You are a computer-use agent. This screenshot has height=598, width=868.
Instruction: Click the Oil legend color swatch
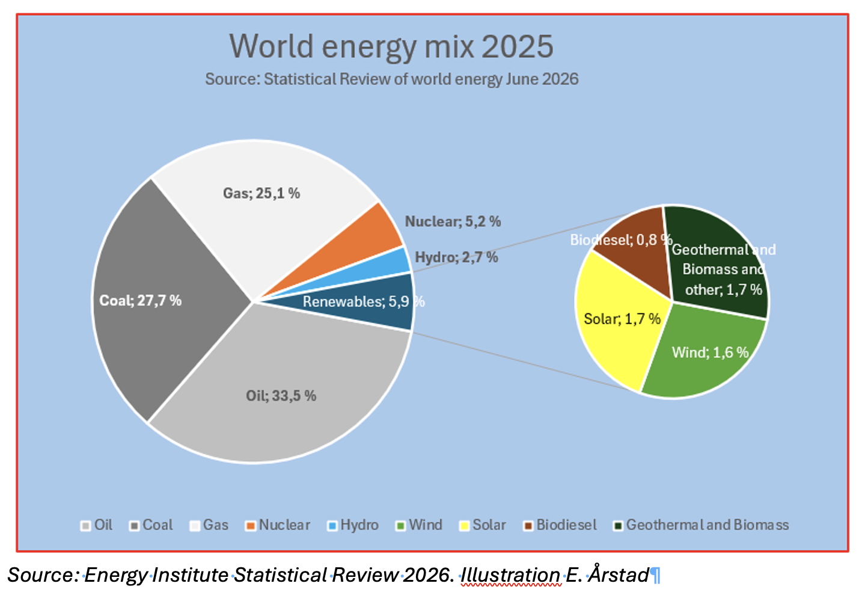tap(86, 526)
